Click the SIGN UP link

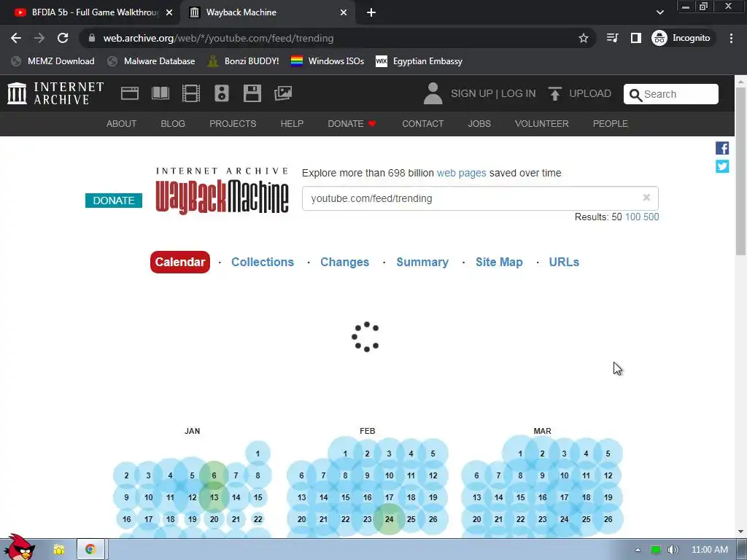coord(472,93)
